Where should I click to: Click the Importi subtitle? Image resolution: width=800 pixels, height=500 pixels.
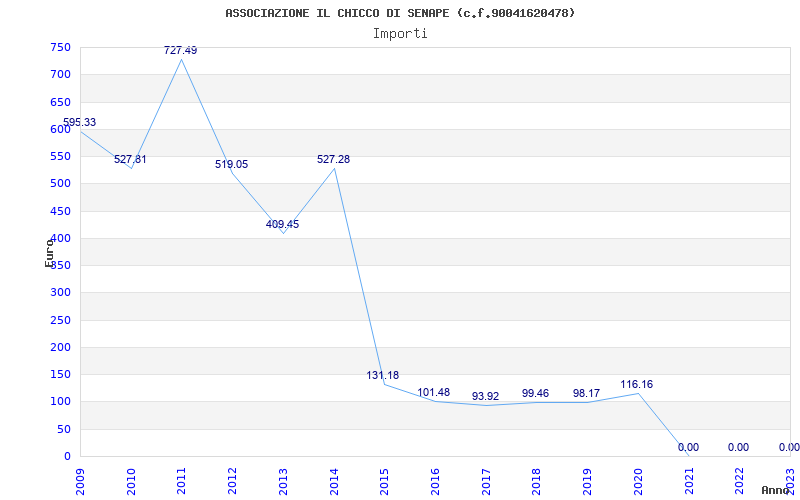point(400,34)
